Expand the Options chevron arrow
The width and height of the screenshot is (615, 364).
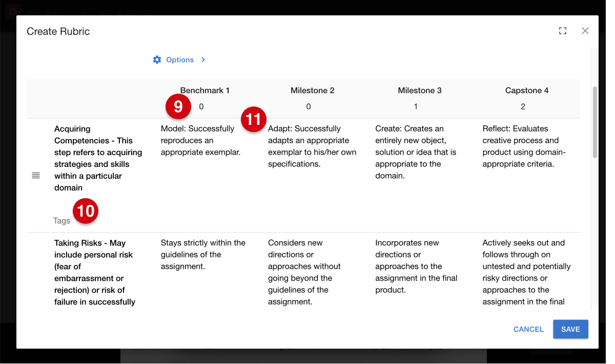pos(203,60)
